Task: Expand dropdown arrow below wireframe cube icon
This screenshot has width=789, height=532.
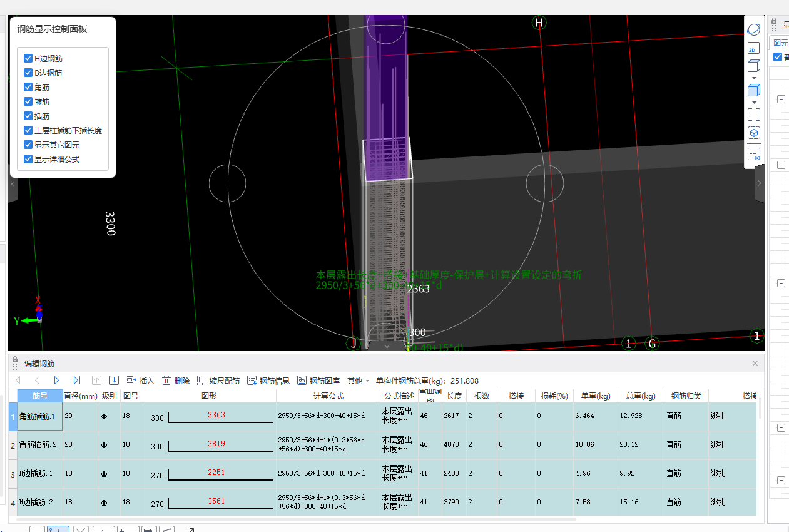Action: pos(754,78)
